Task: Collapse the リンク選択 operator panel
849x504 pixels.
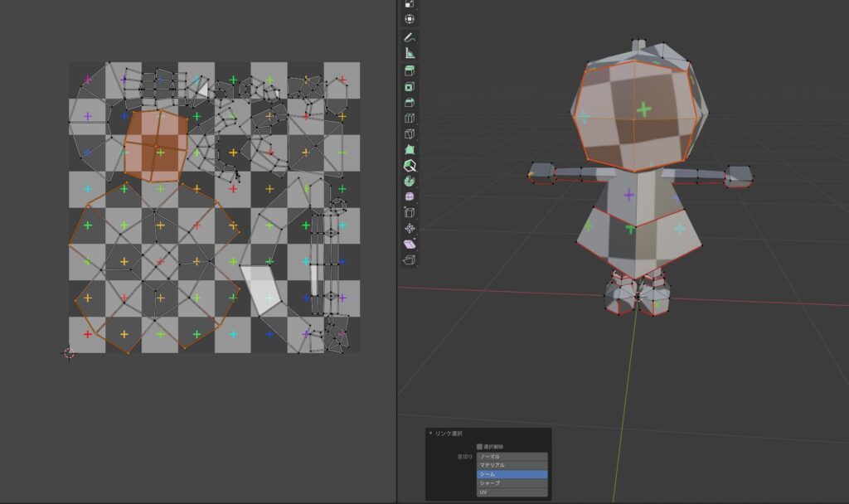Action: 430,432
